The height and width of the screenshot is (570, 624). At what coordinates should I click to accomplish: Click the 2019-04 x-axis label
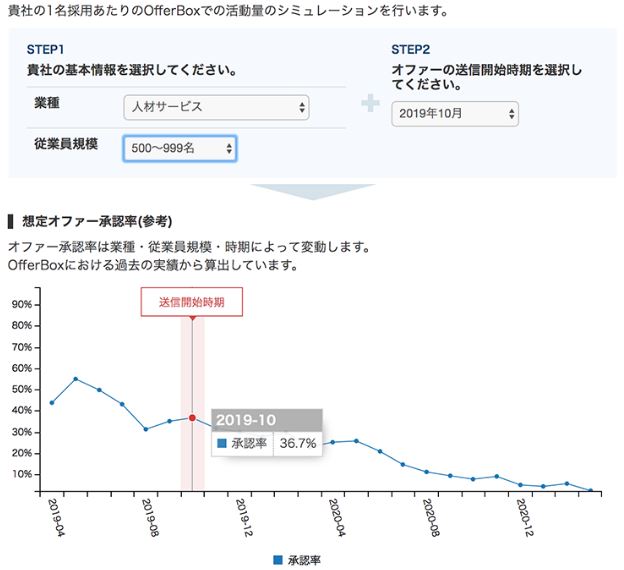56,517
